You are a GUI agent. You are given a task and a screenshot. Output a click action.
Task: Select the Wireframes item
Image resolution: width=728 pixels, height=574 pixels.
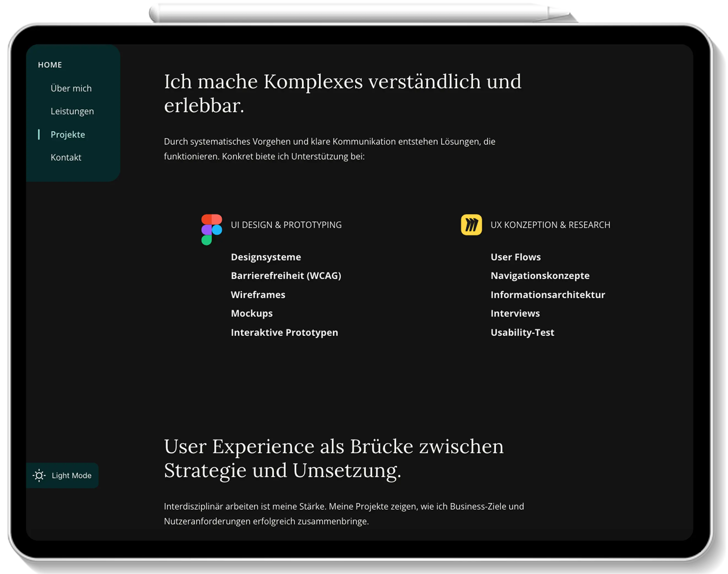coord(258,294)
